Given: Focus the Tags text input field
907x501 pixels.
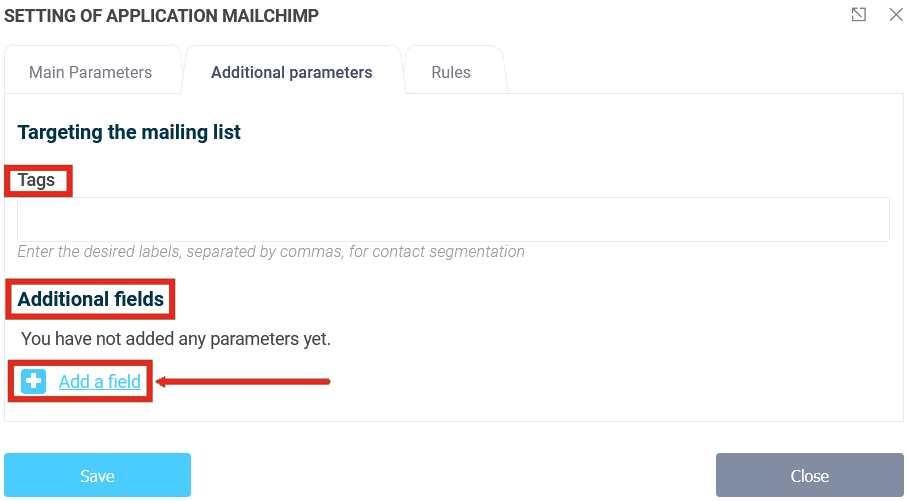Looking at the screenshot, I should pyautogui.click(x=453, y=219).
